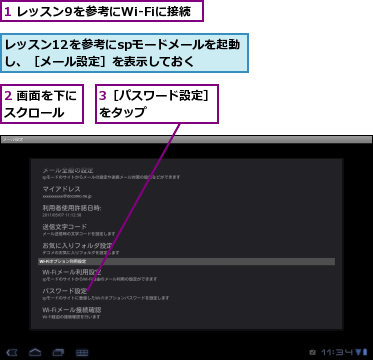Click the docomo.ne.jp address text

[x=67, y=196]
